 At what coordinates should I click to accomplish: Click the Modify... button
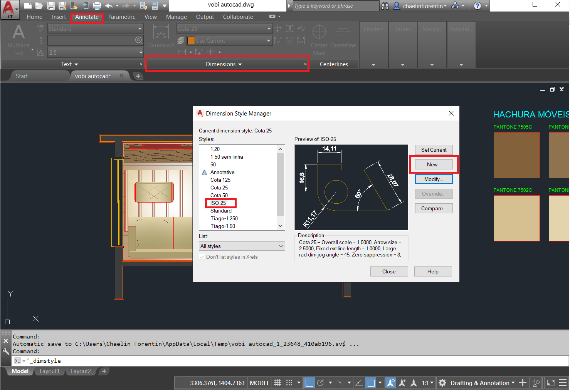434,179
